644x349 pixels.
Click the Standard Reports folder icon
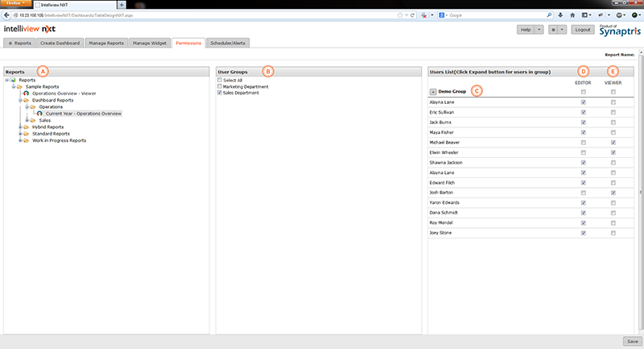pos(26,134)
